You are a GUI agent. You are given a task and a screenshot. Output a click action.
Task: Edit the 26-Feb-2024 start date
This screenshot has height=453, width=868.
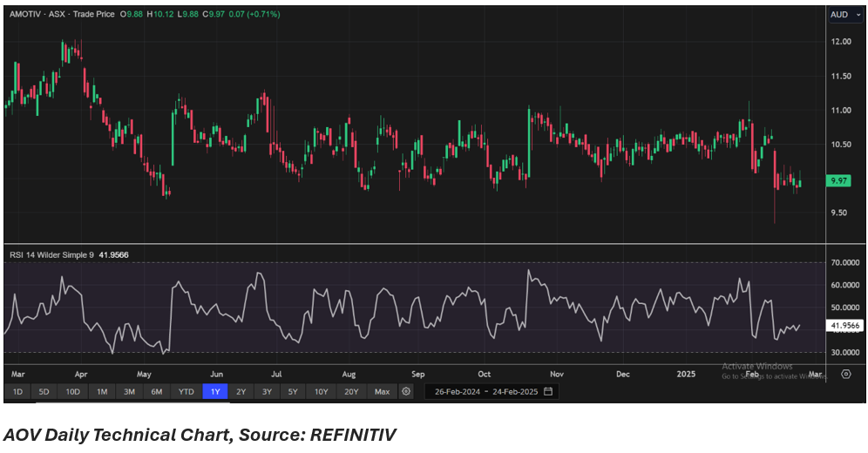(458, 392)
